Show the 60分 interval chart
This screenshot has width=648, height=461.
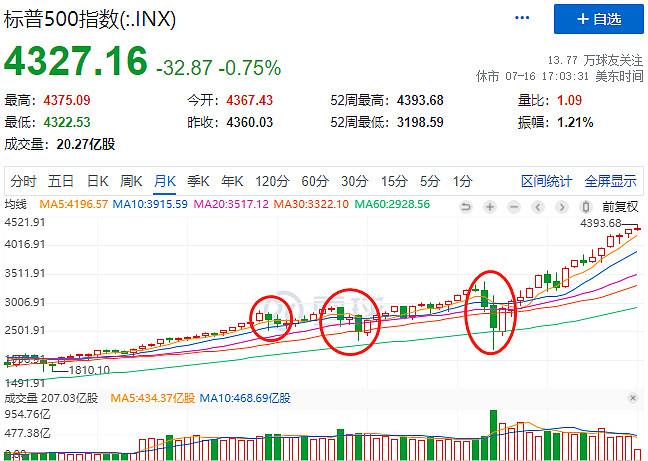315,181
